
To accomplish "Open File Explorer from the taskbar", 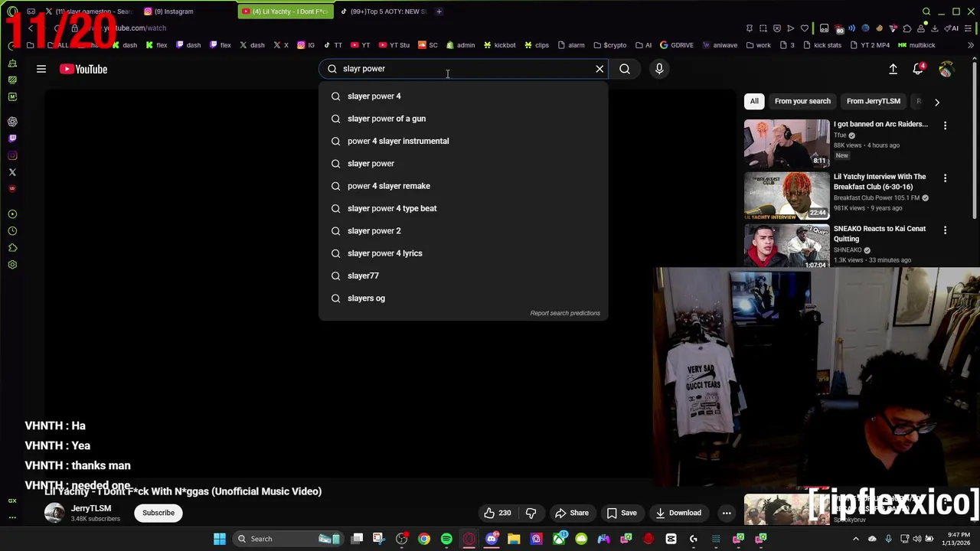I will click(x=514, y=539).
